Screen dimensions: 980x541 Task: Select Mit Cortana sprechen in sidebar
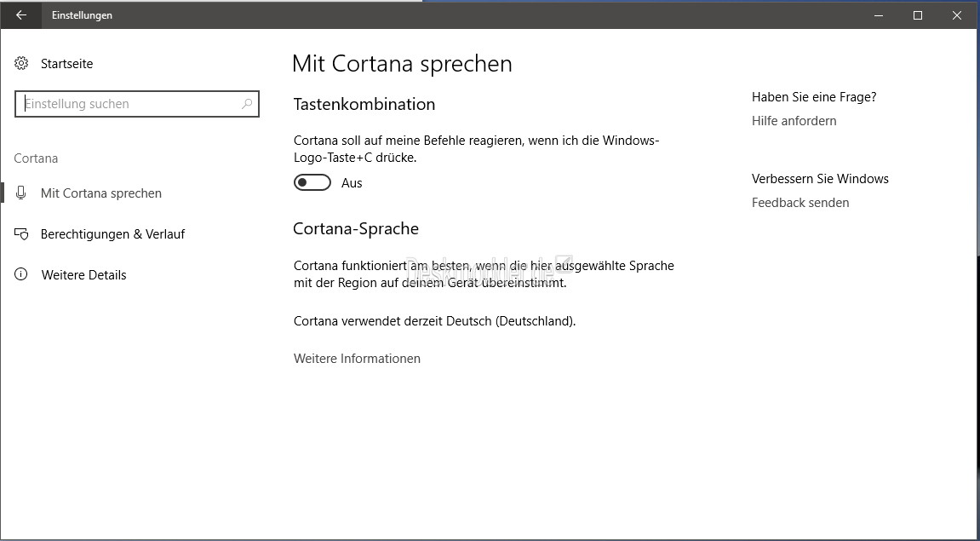(x=101, y=193)
